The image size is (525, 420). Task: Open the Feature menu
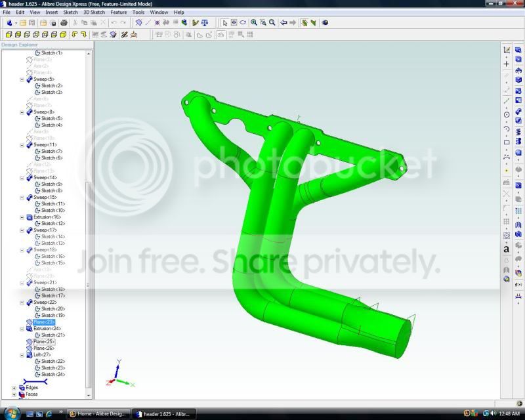[119, 12]
